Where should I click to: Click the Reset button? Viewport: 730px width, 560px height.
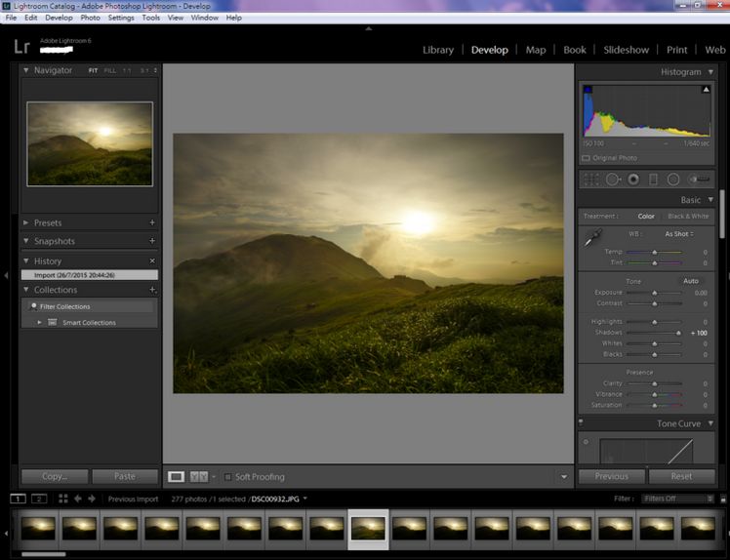[681, 476]
